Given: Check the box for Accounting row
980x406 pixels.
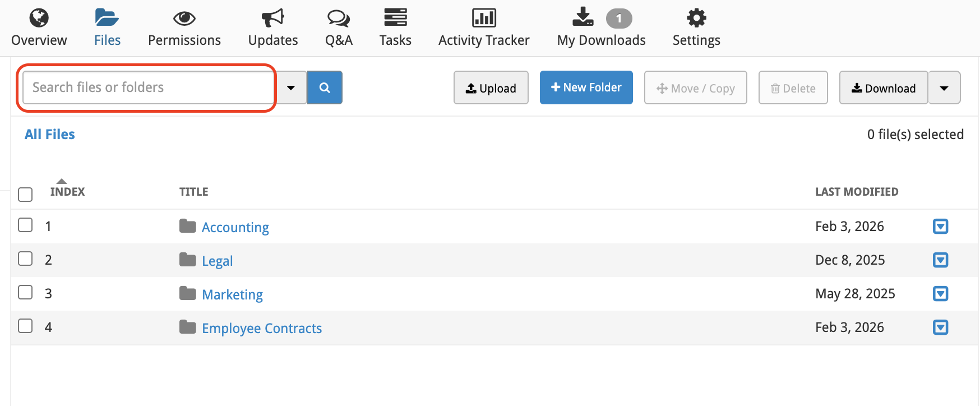Looking at the screenshot, I should pyautogui.click(x=25, y=225).
